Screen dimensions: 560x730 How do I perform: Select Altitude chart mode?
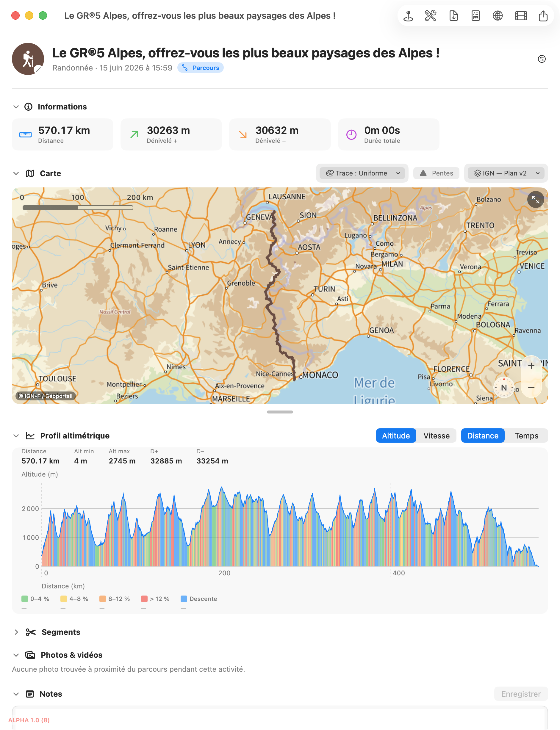pos(396,436)
